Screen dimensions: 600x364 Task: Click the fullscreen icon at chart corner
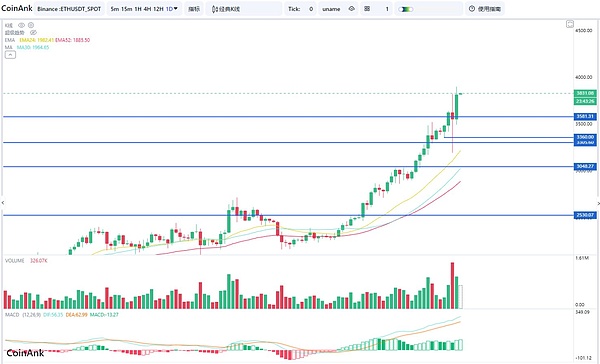(x=570, y=24)
